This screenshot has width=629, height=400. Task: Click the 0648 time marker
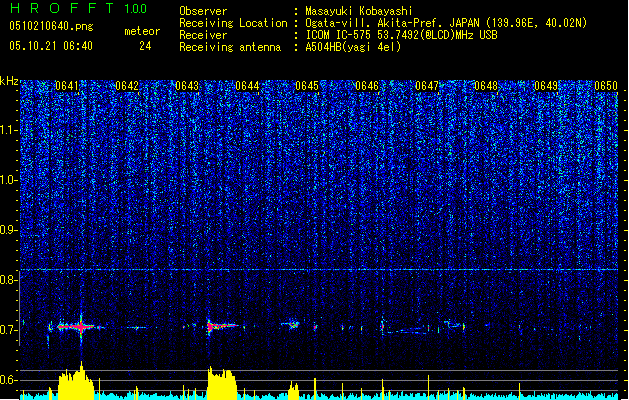[486, 86]
